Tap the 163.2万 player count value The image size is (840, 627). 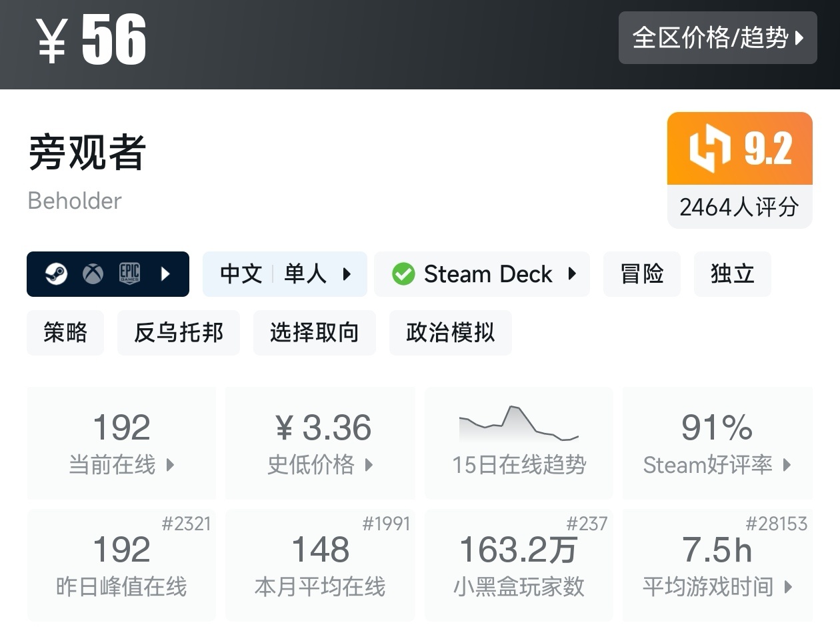(x=518, y=550)
